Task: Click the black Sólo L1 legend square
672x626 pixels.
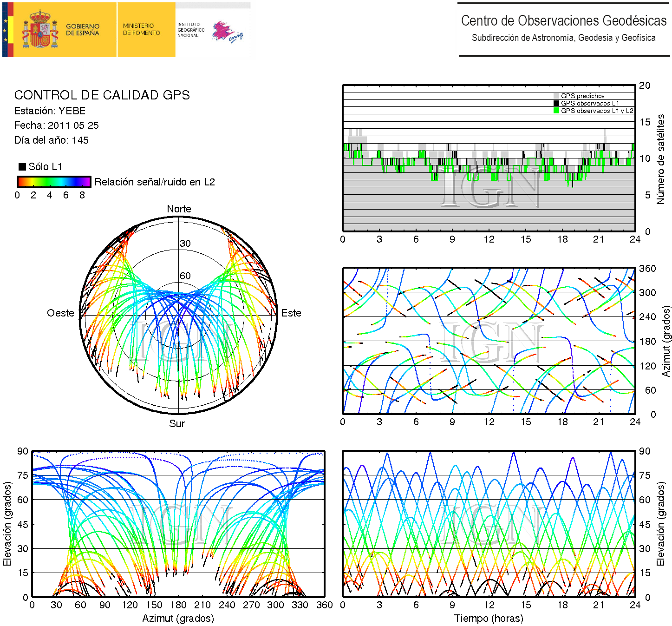Action: 22,167
